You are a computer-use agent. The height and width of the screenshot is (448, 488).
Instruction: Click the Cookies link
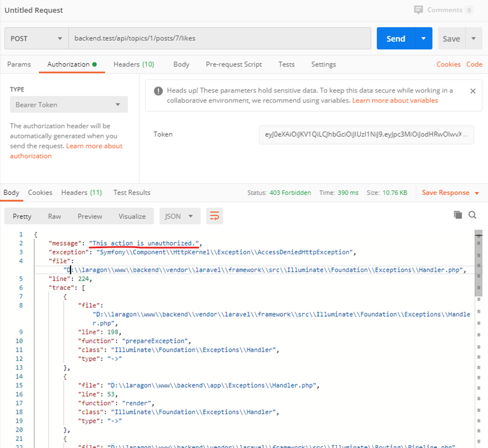448,64
